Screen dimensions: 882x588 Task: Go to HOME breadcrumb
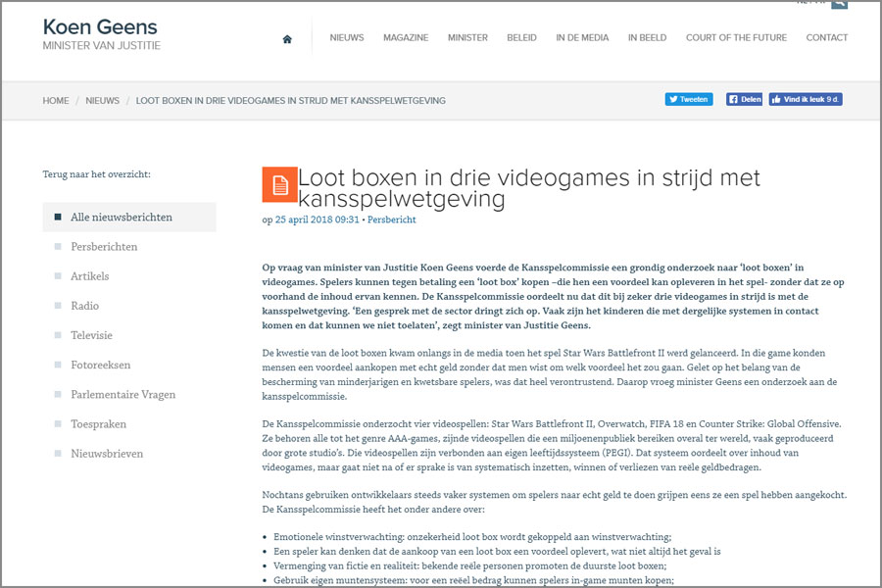[56, 101]
